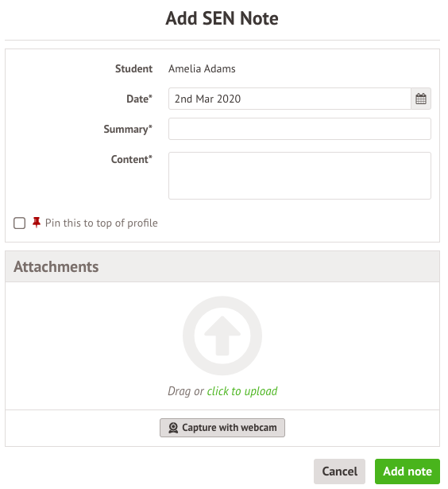Click the Date field label
The image size is (448, 489).
pyautogui.click(x=139, y=99)
